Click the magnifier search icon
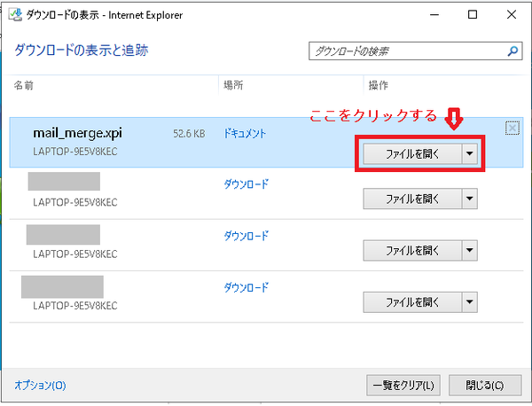This screenshot has width=532, height=406. [x=512, y=51]
